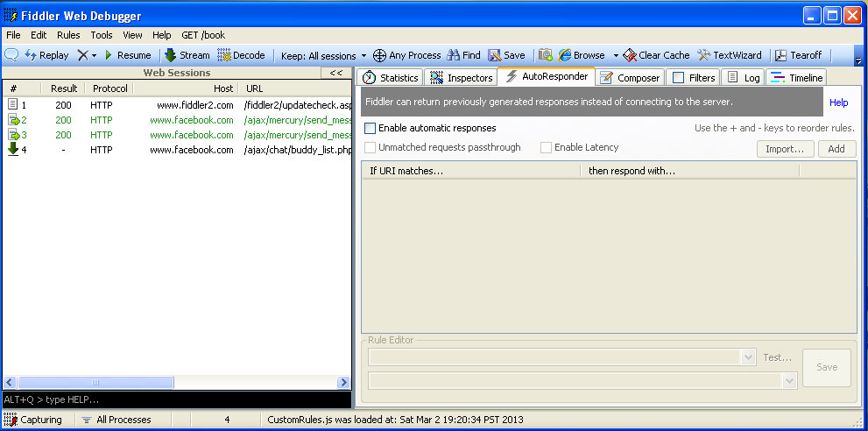Select session 4 buddy_list.php row
The image size is (868, 431).
(177, 150)
